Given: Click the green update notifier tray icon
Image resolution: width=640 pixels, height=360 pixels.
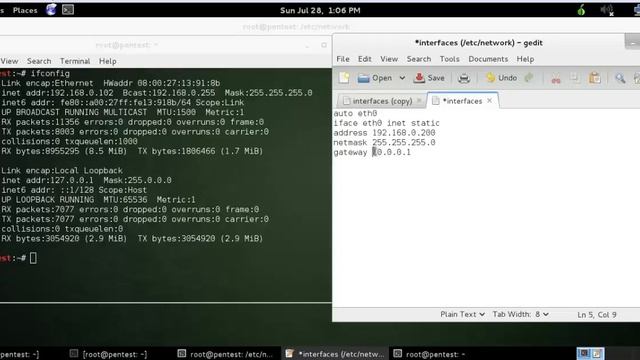Looking at the screenshot, I should coord(581,10).
